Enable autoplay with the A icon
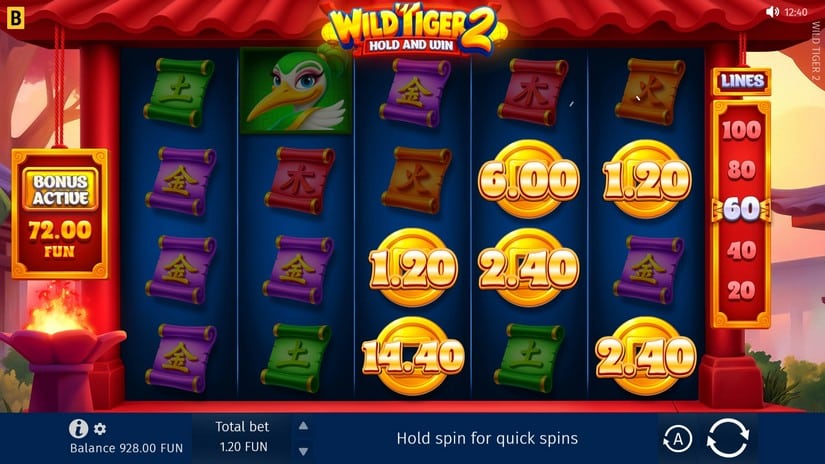Image resolution: width=825 pixels, height=464 pixels. 678,439
